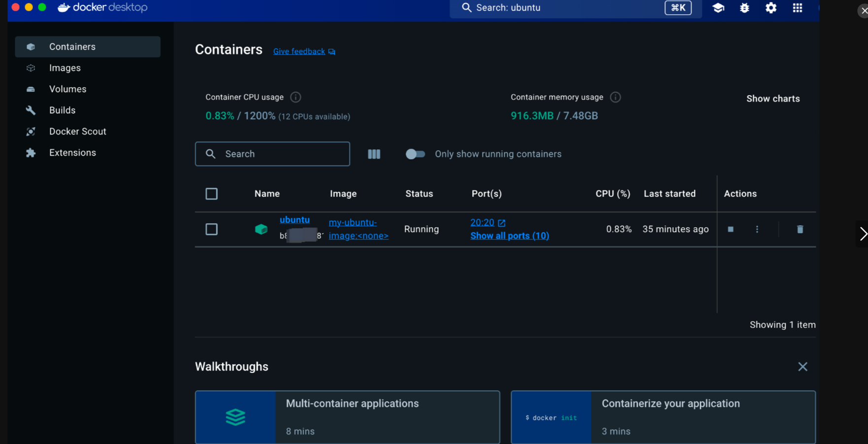Open the ubuntu container more actions menu
This screenshot has width=868, height=444.
tap(757, 229)
